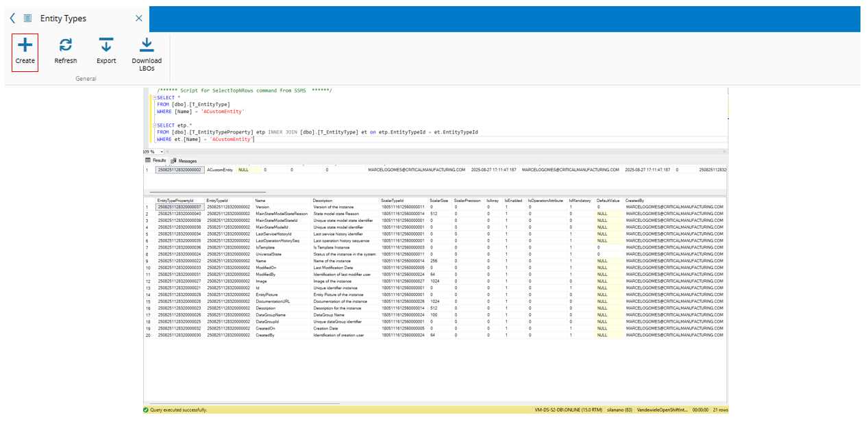Click the Create plus icon
The width and height of the screenshot is (868, 426).
[x=25, y=46]
